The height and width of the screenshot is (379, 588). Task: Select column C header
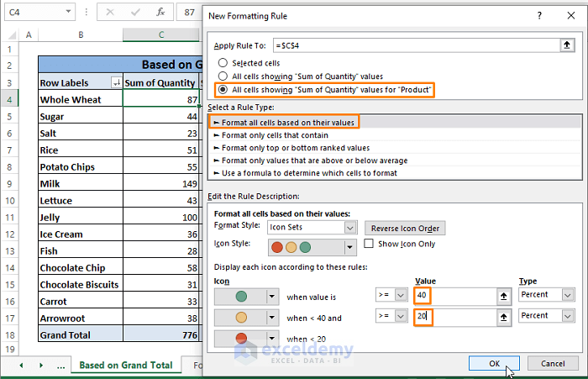(161, 35)
